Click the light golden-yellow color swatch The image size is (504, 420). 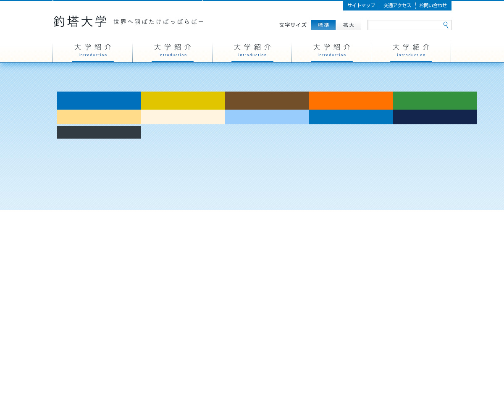click(99, 117)
